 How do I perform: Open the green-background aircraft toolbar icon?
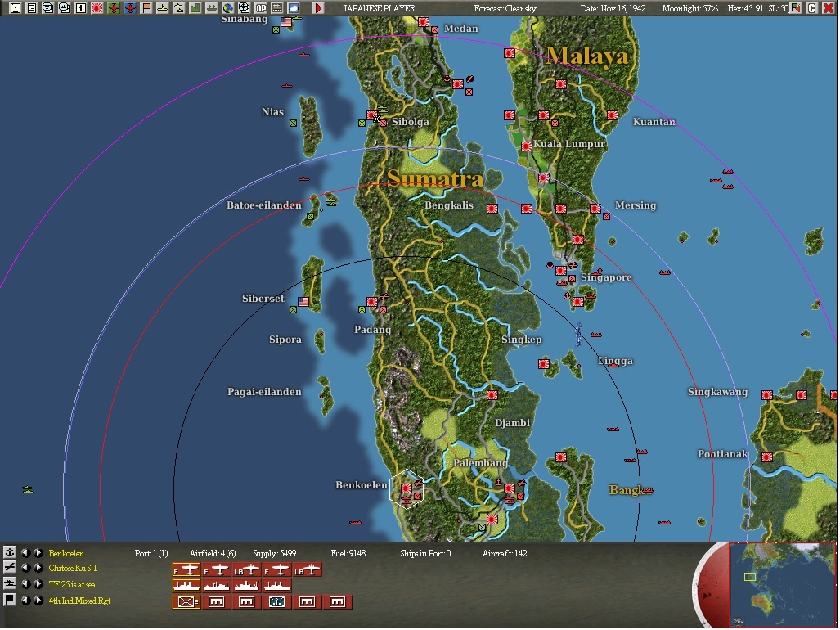[x=114, y=8]
